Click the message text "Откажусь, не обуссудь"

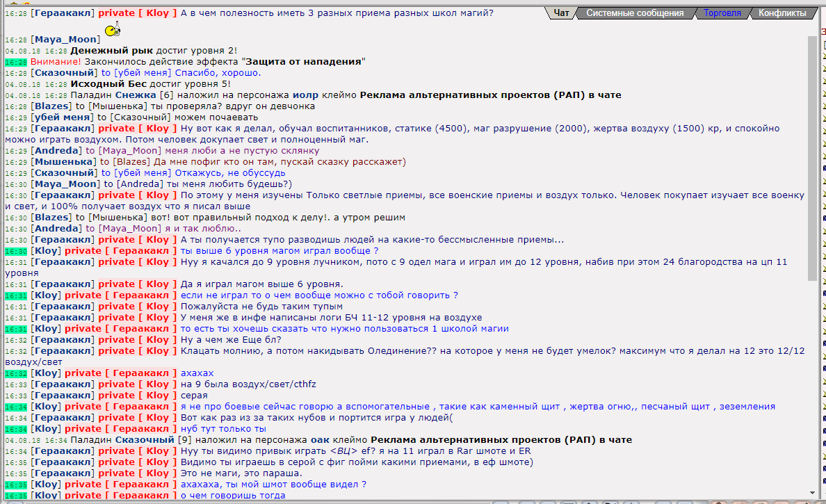pyautogui.click(x=230, y=172)
